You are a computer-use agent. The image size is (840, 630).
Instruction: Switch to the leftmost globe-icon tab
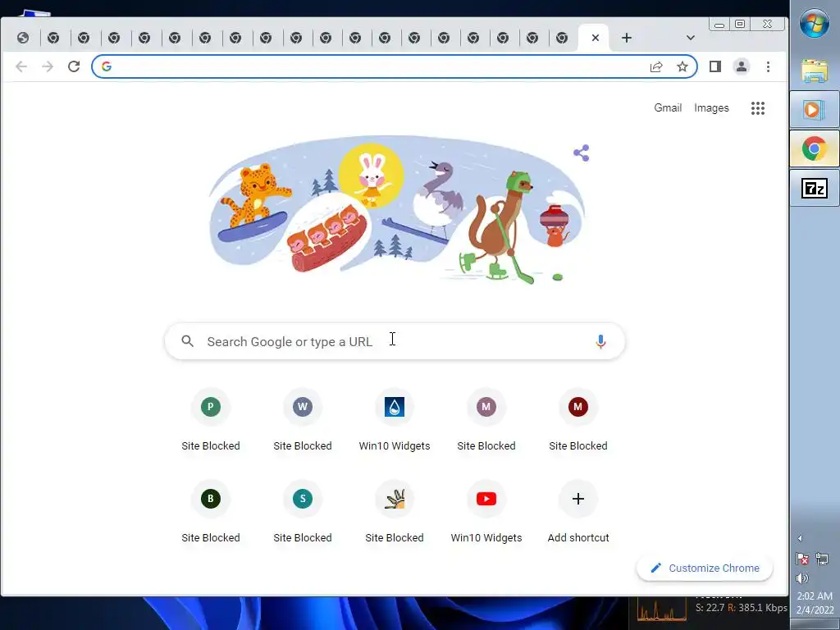click(22, 38)
